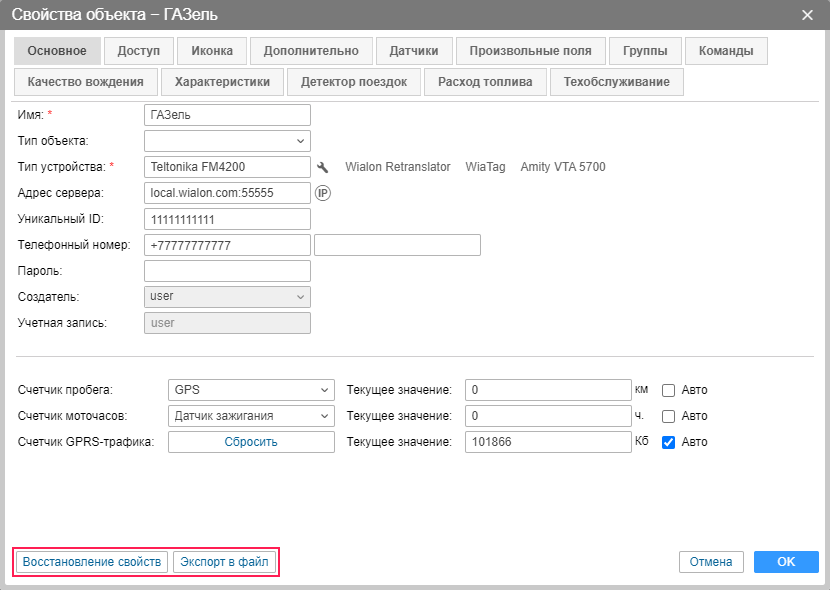Enable Auto for mileage counter

670,390
